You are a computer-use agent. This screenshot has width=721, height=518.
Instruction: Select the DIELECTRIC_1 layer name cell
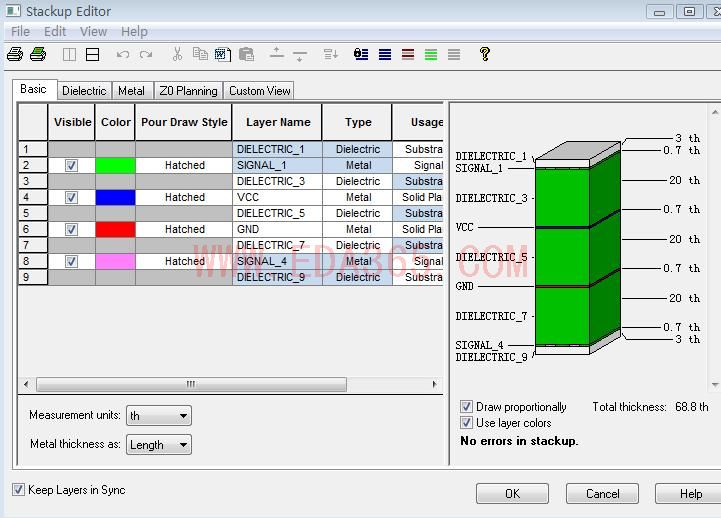(277, 149)
